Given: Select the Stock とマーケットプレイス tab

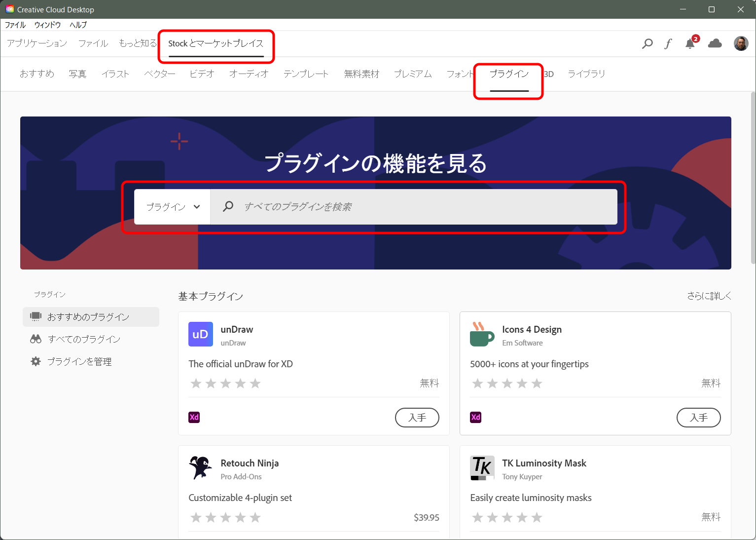Looking at the screenshot, I should point(216,43).
